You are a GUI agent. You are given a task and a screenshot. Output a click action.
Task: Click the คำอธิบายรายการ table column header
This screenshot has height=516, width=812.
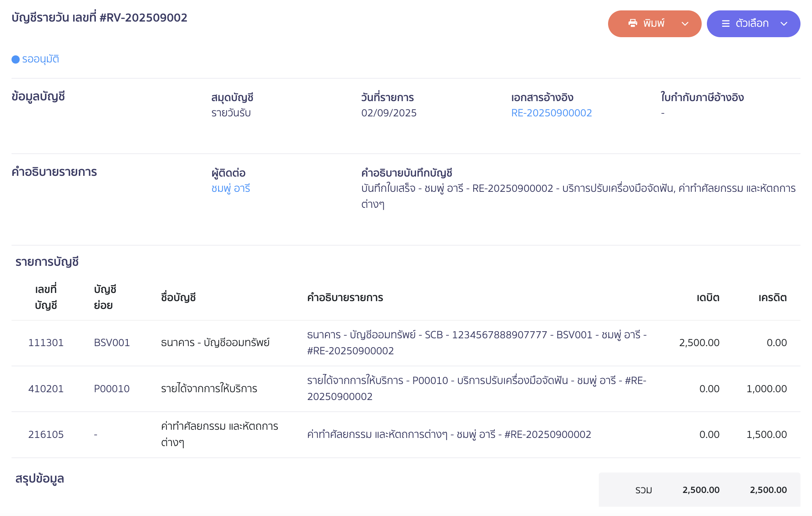click(x=345, y=297)
